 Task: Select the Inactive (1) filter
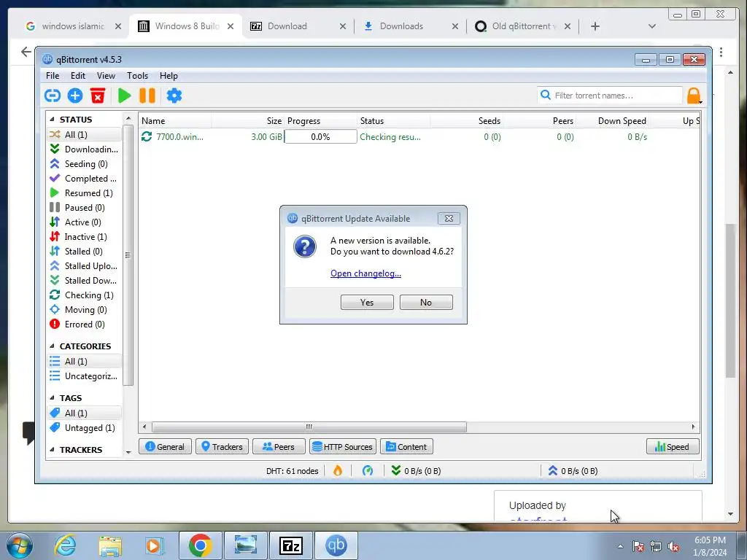pyautogui.click(x=84, y=237)
